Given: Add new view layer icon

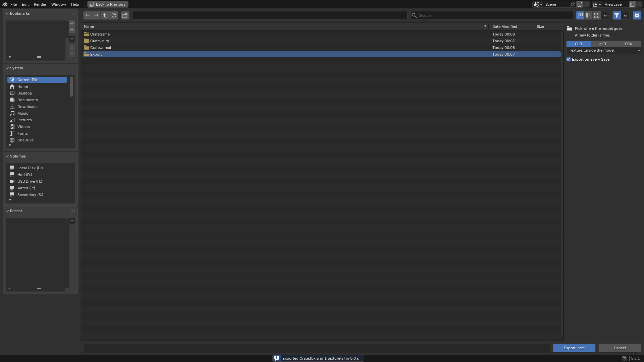Looking at the screenshot, I should tap(633, 4).
